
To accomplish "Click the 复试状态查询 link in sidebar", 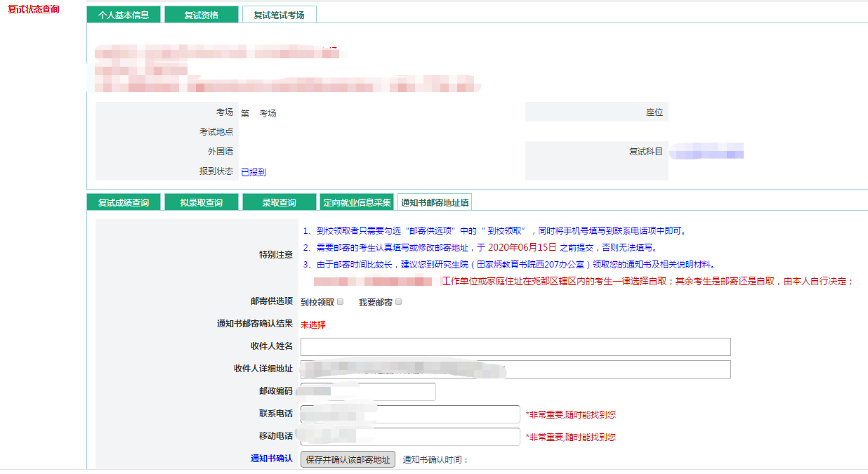I will point(34,9).
